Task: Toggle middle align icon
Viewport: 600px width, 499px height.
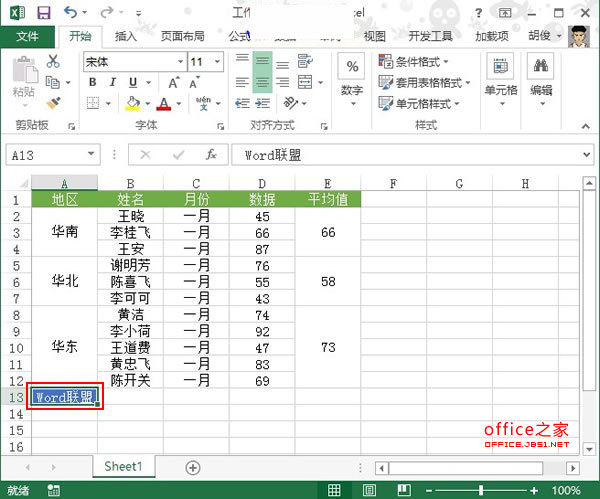Action: coord(262,60)
